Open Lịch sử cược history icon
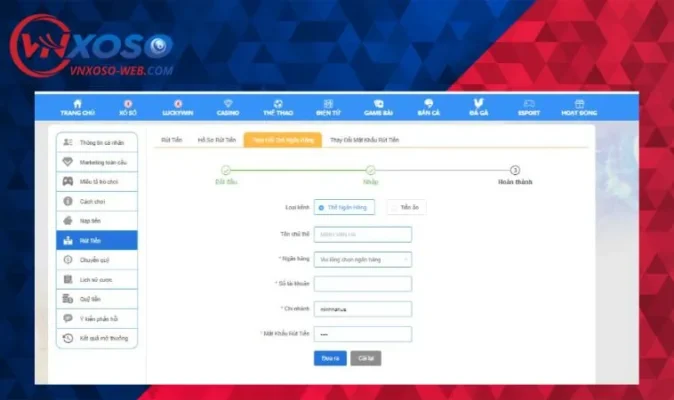The image size is (674, 400). pos(68,279)
